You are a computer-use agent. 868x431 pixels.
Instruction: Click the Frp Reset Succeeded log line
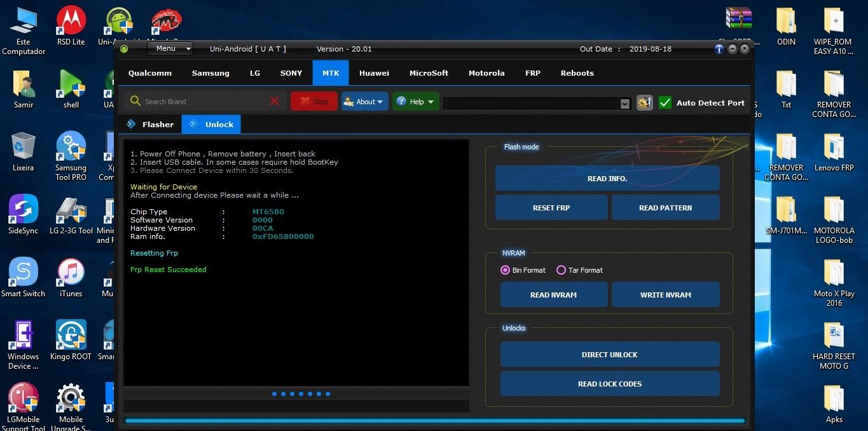(169, 270)
